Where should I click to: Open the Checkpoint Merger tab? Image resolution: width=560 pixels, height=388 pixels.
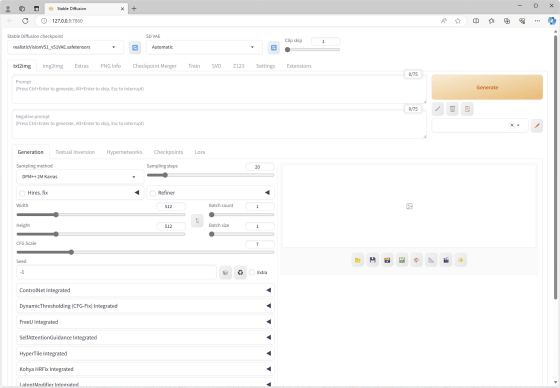155,66
